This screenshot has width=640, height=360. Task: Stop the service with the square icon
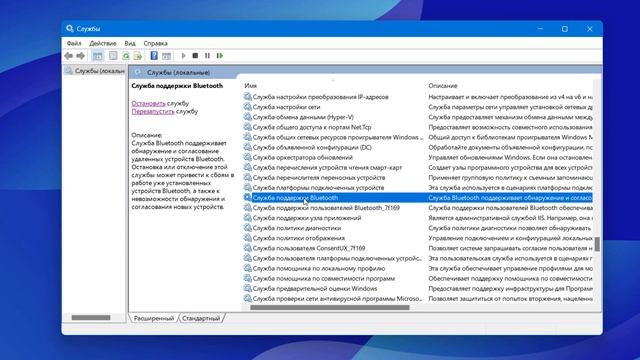[195, 56]
